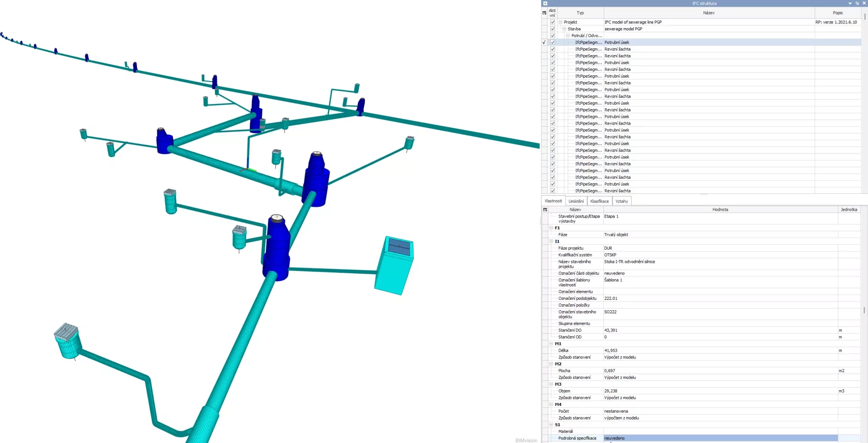Open the IFC struktura panel dropdown arrow
The width and height of the screenshot is (868, 443).
coord(850,3)
